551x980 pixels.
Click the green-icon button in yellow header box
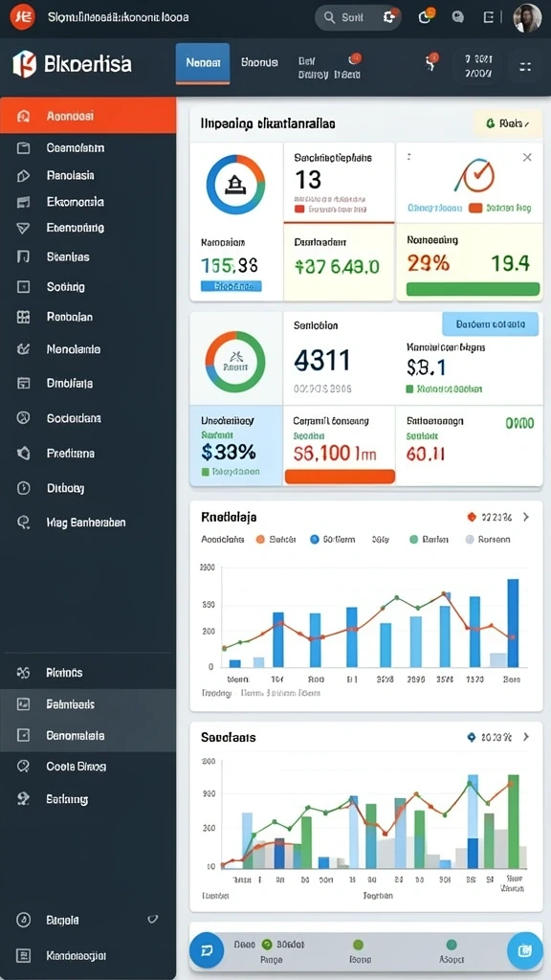pyautogui.click(x=508, y=123)
